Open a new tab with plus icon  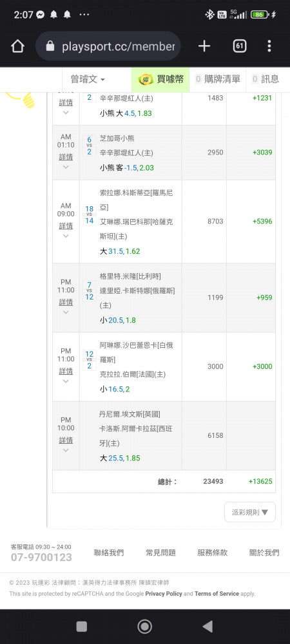pos(204,46)
